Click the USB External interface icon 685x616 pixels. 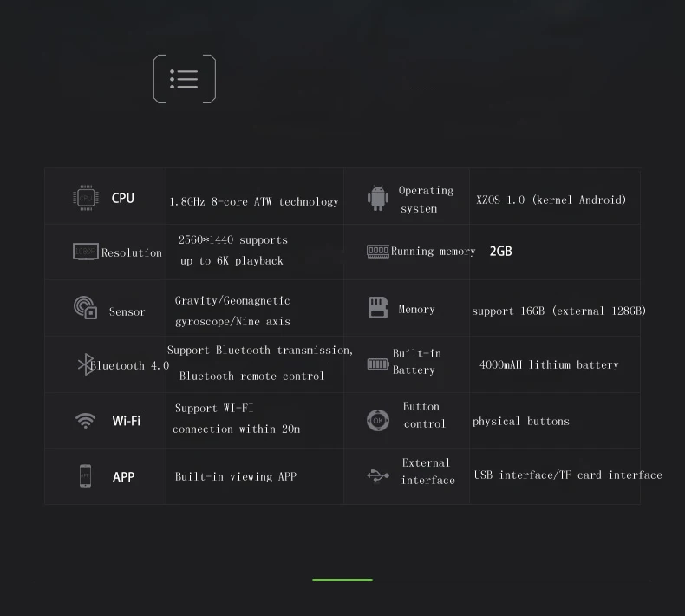pyautogui.click(x=378, y=475)
